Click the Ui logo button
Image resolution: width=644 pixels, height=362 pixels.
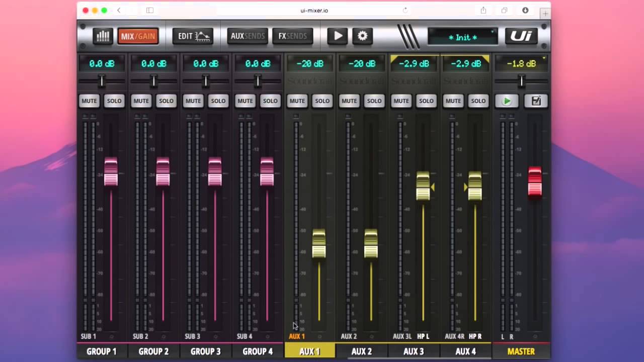pyautogui.click(x=521, y=36)
